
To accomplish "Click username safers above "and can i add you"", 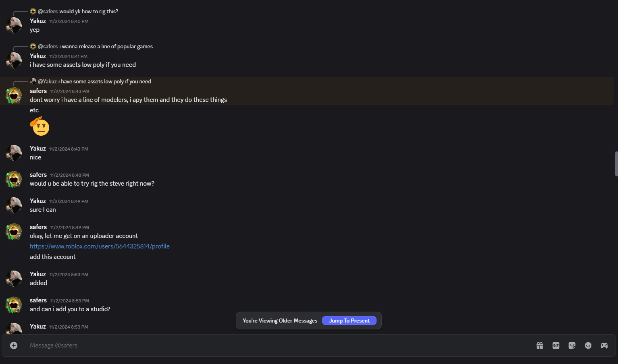I will point(38,300).
